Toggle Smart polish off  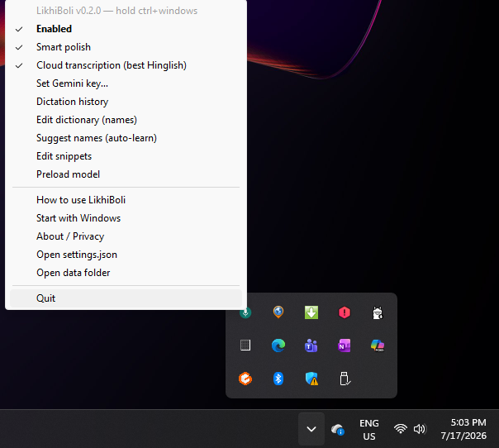[126, 47]
